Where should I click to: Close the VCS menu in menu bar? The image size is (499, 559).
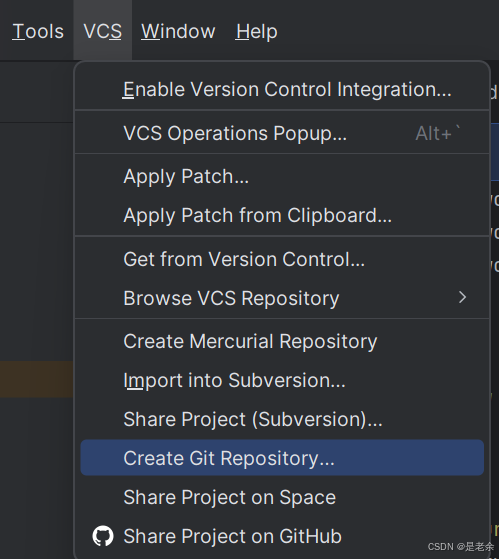point(103,31)
